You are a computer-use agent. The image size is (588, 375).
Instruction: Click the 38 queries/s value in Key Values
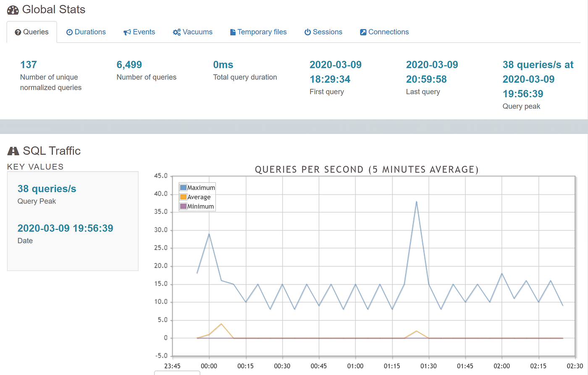click(x=47, y=189)
